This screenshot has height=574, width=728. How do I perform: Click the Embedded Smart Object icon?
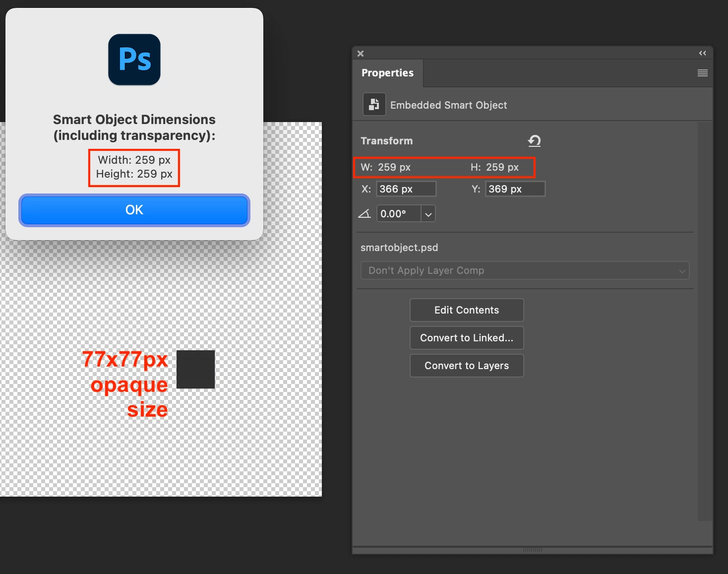tap(374, 104)
